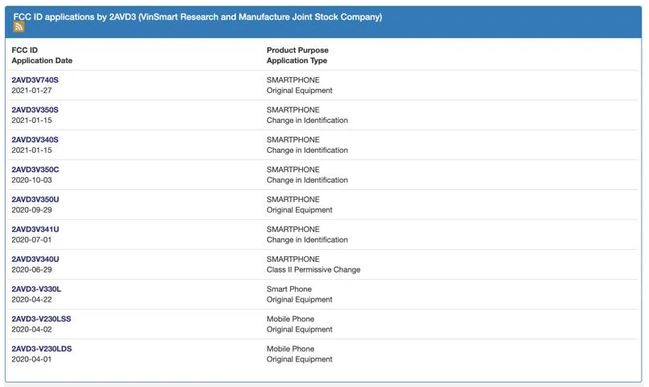
Task: Select date 2020-07-01 text
Action: 32,240
